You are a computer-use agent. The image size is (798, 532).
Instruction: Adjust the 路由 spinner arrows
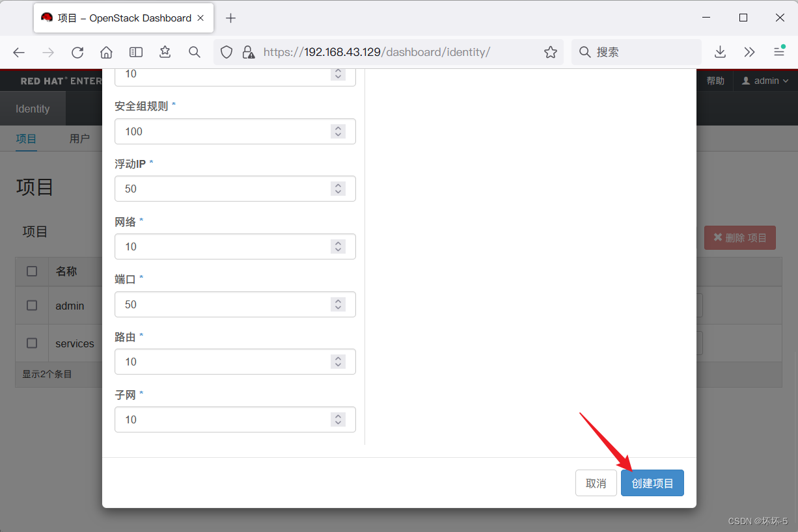point(338,362)
